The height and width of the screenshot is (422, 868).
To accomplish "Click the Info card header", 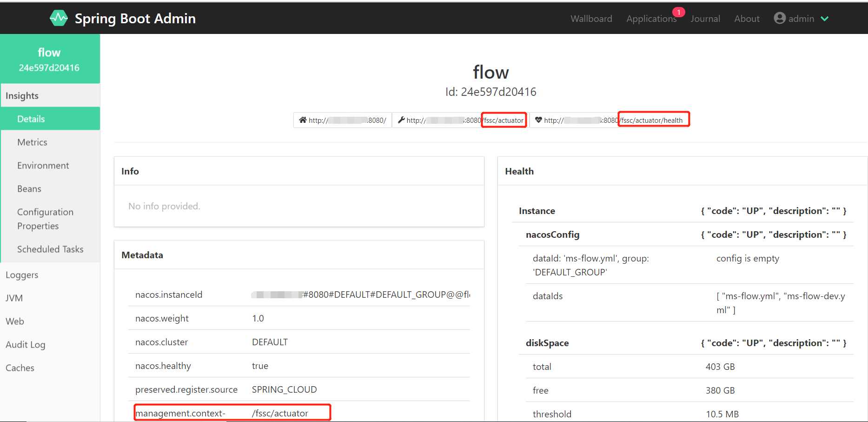I will tap(299, 171).
